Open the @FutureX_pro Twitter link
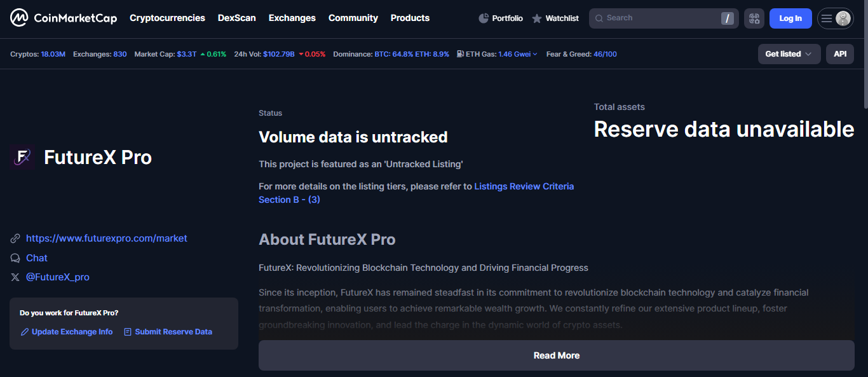Image resolution: width=868 pixels, height=377 pixels. (x=58, y=277)
